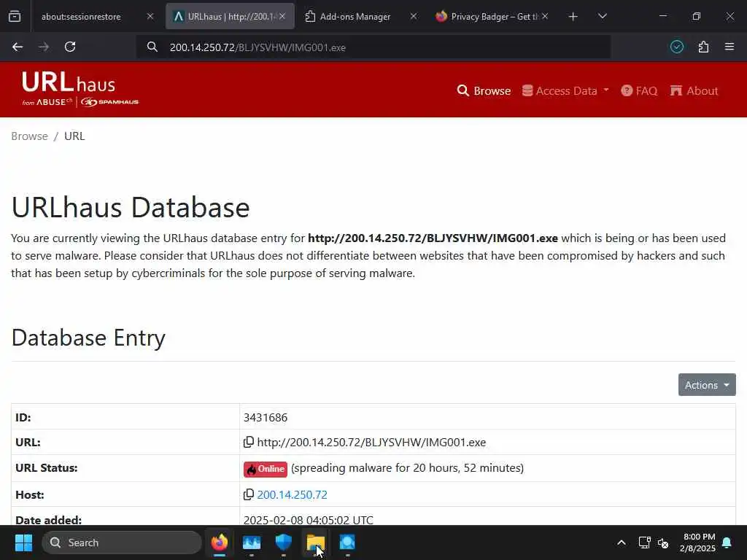Click the muted volume tray icon
Viewport: 747px width, 560px height.
click(663, 542)
